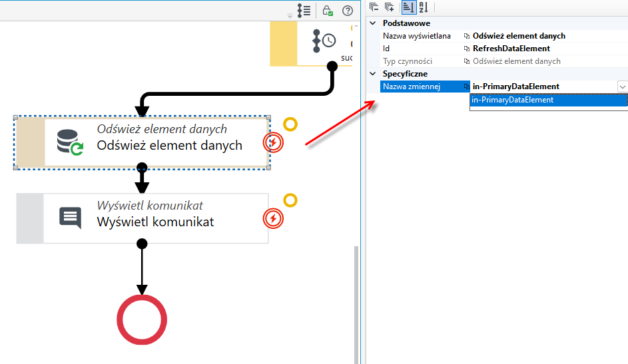Screen dimensions: 628x364
Task: Edit display name value Odśwież element danych
Action: pyautogui.click(x=519, y=36)
